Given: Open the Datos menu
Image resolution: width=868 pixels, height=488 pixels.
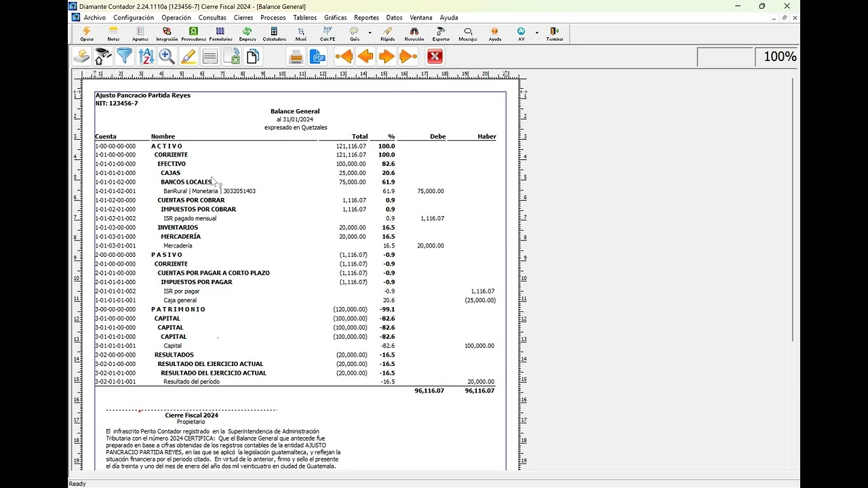Looking at the screenshot, I should (395, 18).
